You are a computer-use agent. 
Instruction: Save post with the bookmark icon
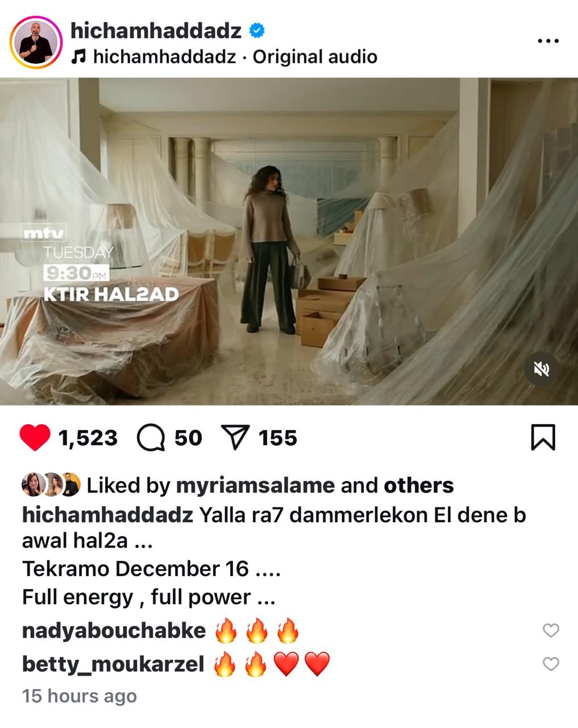point(543,437)
